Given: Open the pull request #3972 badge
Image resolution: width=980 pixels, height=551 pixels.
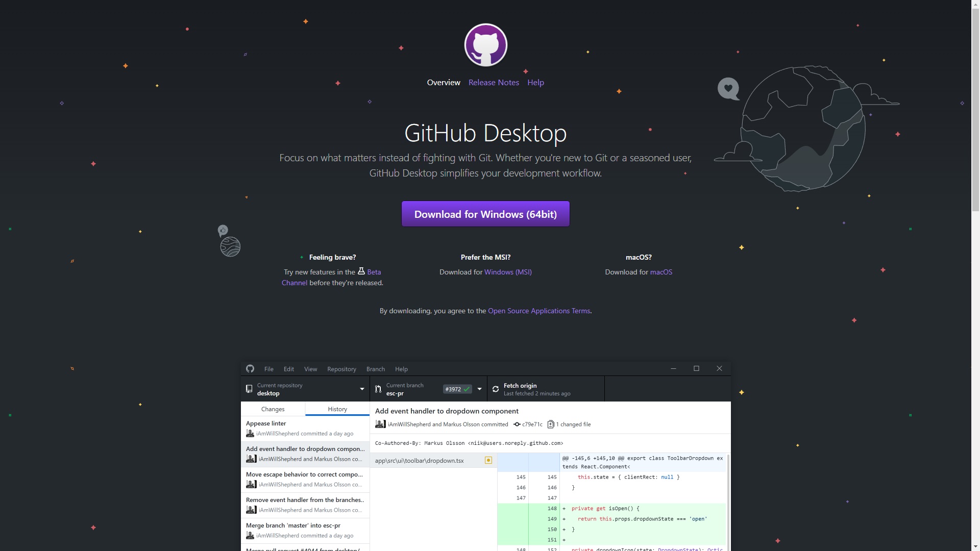Looking at the screenshot, I should [457, 389].
